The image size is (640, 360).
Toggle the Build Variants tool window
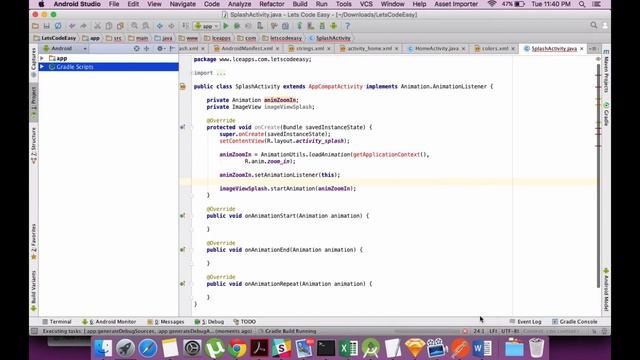point(34,291)
